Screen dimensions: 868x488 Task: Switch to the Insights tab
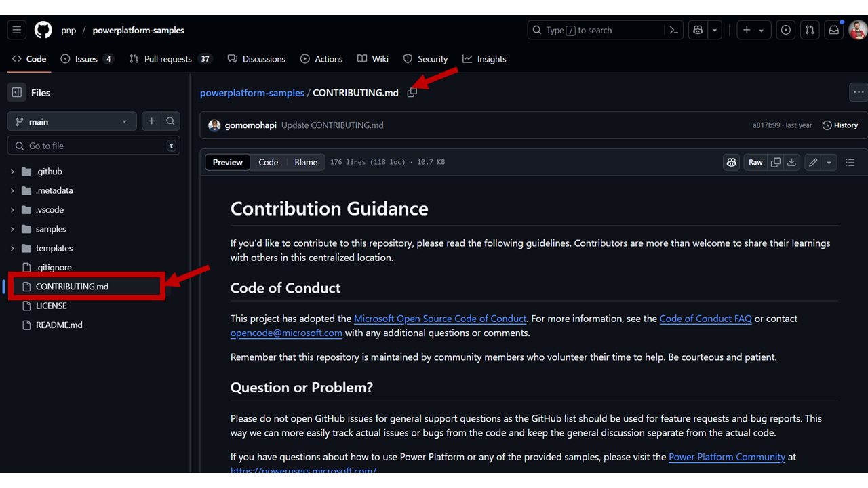click(x=484, y=59)
